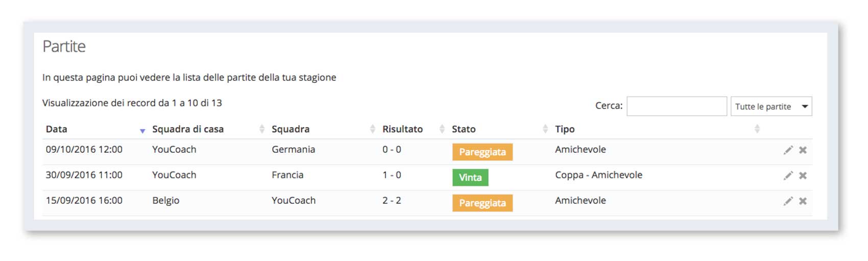Delete the Francia match with X icon
Screen dimensions: 868x261
(803, 175)
